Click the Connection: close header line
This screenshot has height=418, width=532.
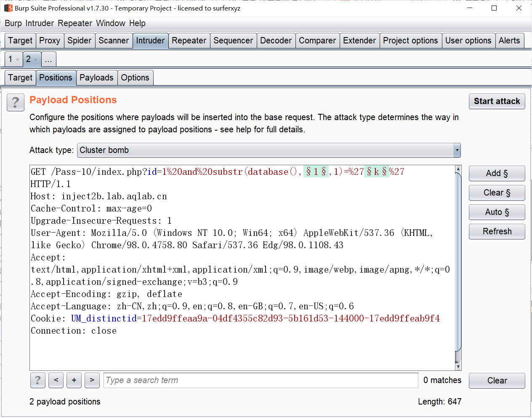(74, 330)
